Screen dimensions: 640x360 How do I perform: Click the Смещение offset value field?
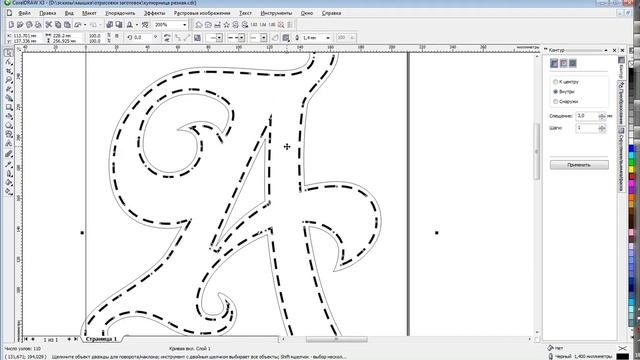[x=587, y=116]
